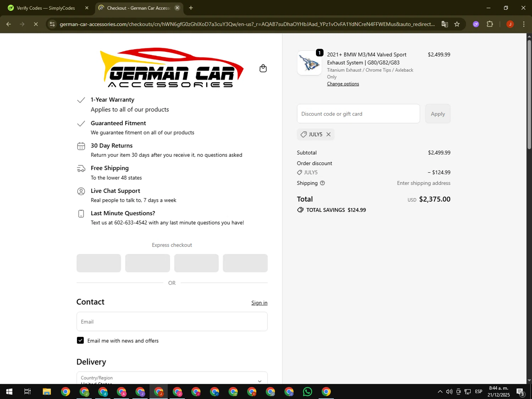Click the TOTAL SAVINGS $124.99 text

click(336, 210)
